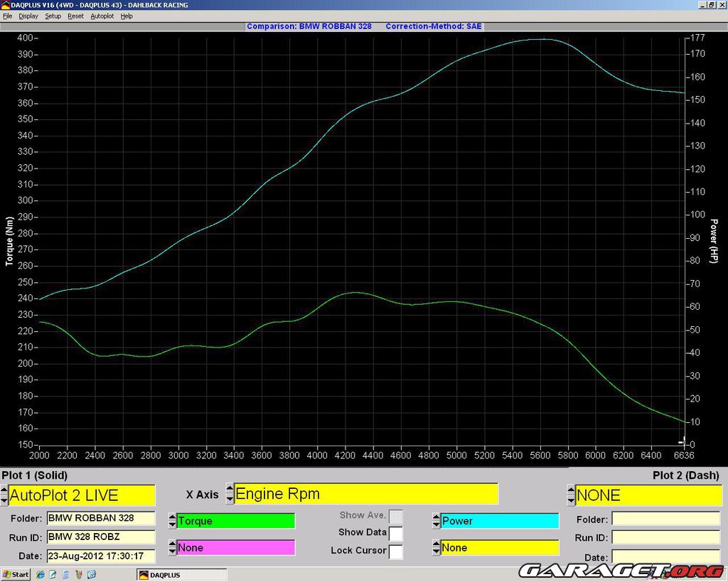
Task: Click the Plot 1 Date field 23-Aug-2012
Action: 101,556
